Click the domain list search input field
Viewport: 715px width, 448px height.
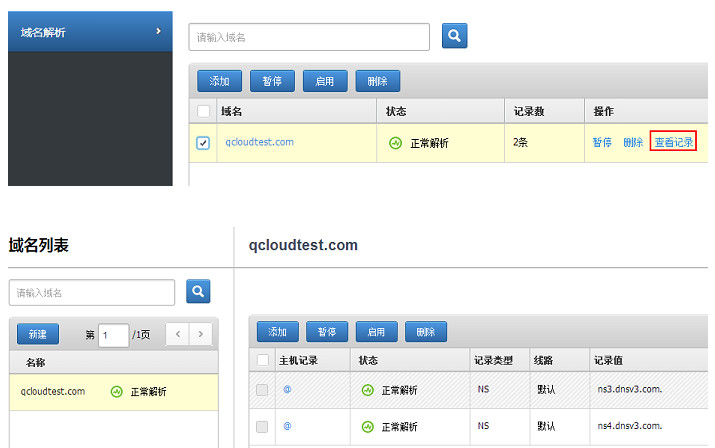click(x=92, y=292)
